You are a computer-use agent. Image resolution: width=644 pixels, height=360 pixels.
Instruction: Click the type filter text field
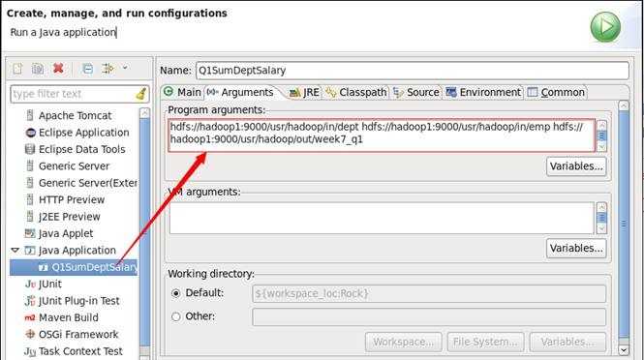73,94
